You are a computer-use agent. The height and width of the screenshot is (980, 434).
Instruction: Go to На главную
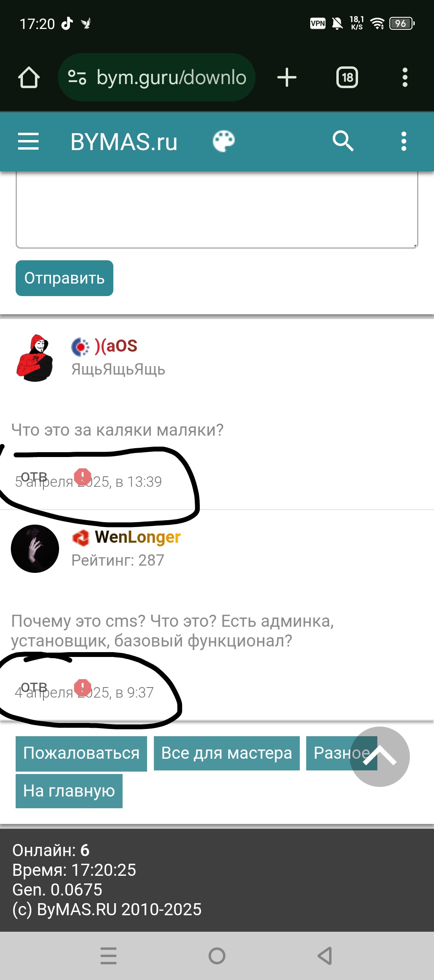point(69,791)
